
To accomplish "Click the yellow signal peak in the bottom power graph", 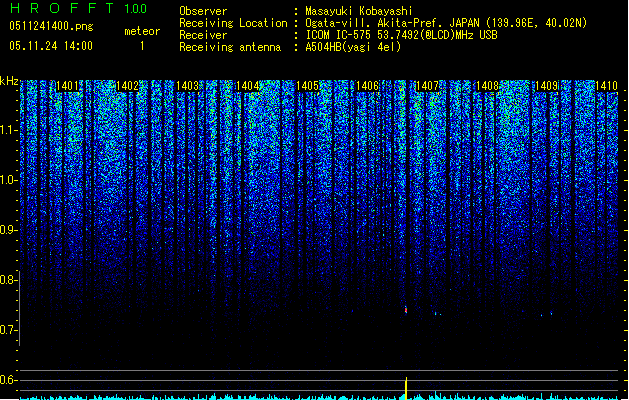I will (x=406, y=388).
